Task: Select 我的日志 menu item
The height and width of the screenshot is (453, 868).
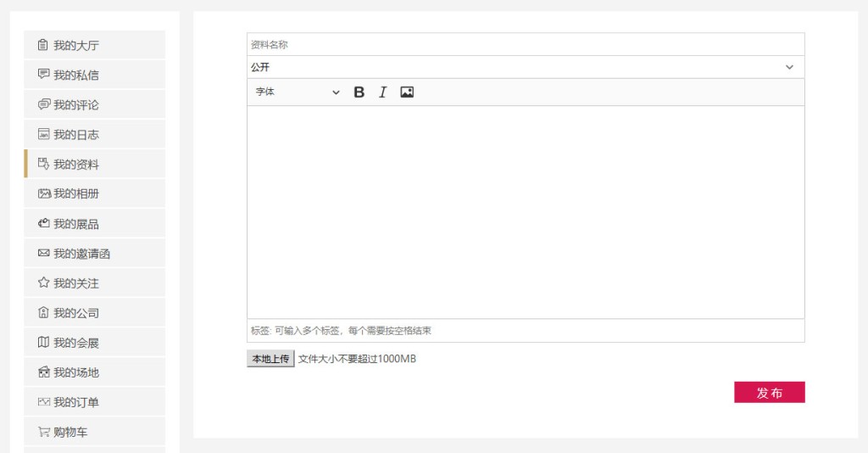Action: [95, 134]
